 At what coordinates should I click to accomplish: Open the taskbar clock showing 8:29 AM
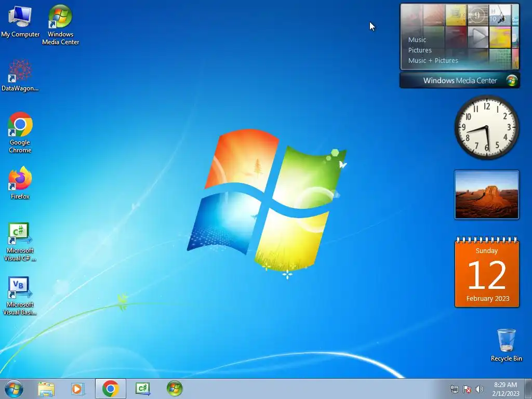coord(506,385)
